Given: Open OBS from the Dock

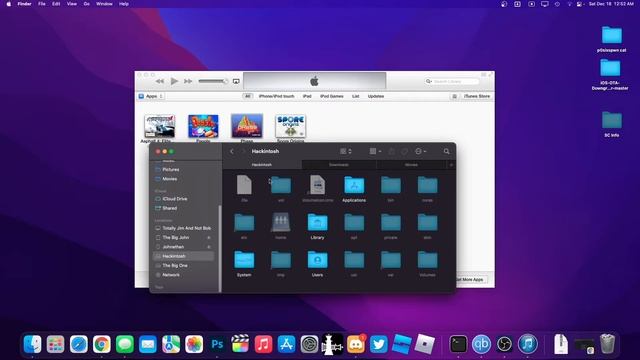Looking at the screenshot, I should pyautogui.click(x=504, y=344).
